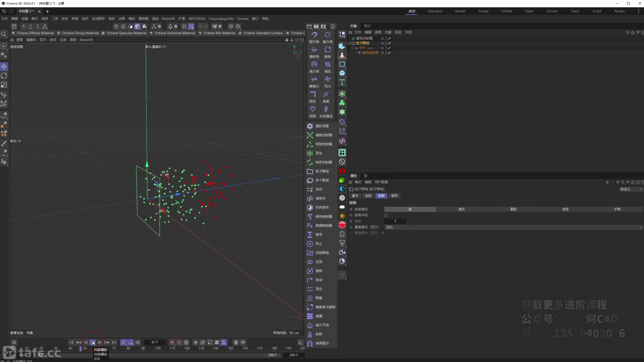Switch to the 场次 takes tab
Screen dimensions: 644x362
[367, 26]
